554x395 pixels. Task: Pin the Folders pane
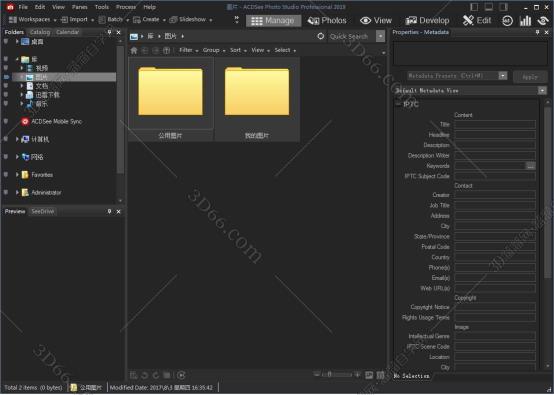[110, 32]
